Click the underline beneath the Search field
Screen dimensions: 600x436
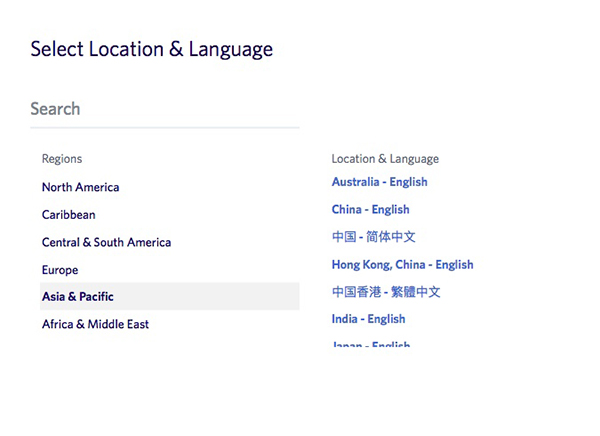pos(164,128)
